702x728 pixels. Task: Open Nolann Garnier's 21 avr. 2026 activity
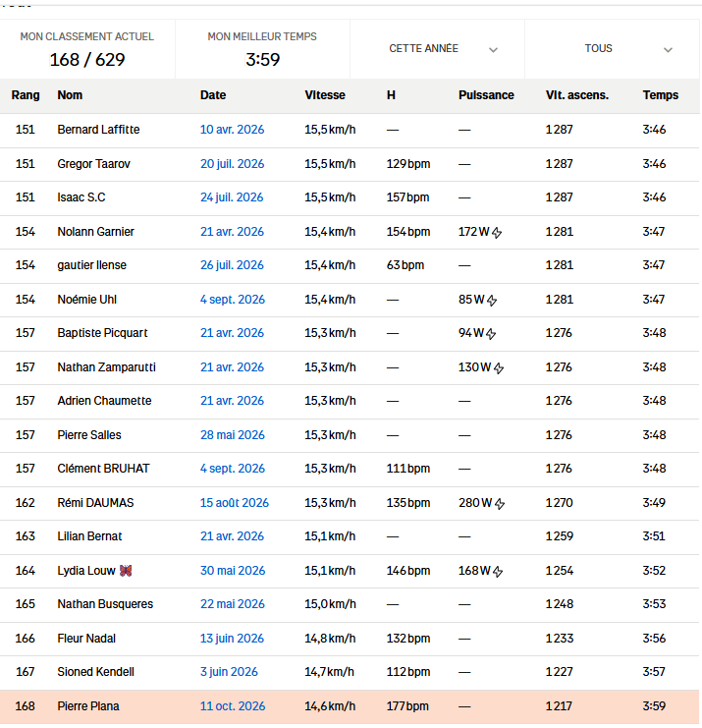coord(232,232)
